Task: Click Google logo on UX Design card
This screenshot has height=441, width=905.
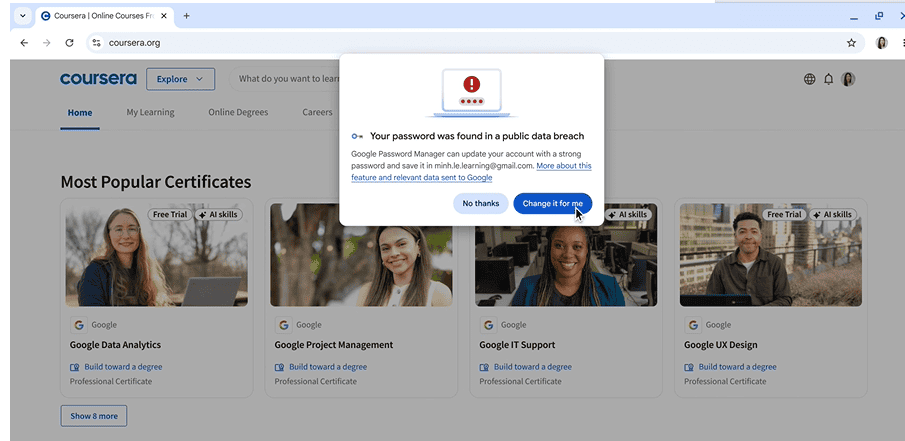Action: point(693,325)
